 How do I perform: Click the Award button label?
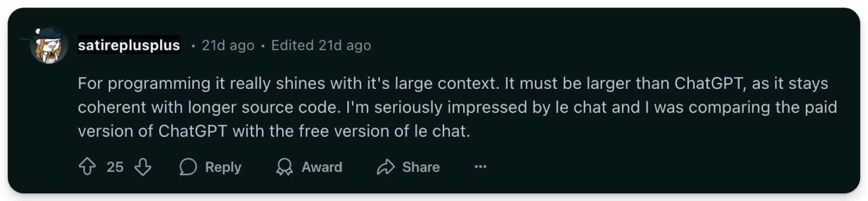pos(322,167)
